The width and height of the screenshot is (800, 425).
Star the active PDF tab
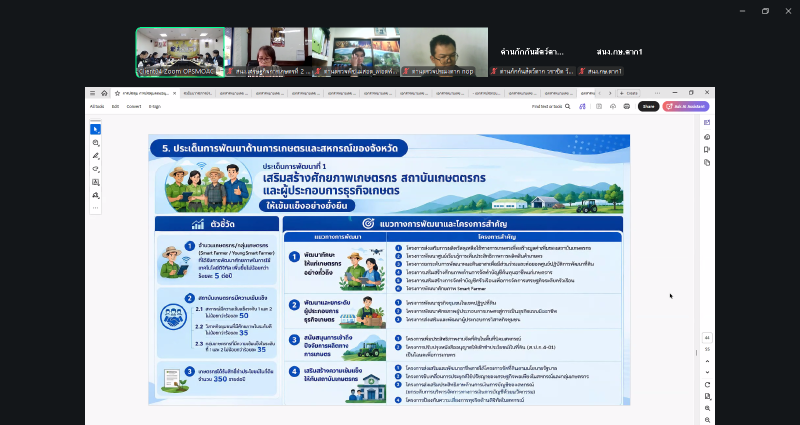click(117, 93)
